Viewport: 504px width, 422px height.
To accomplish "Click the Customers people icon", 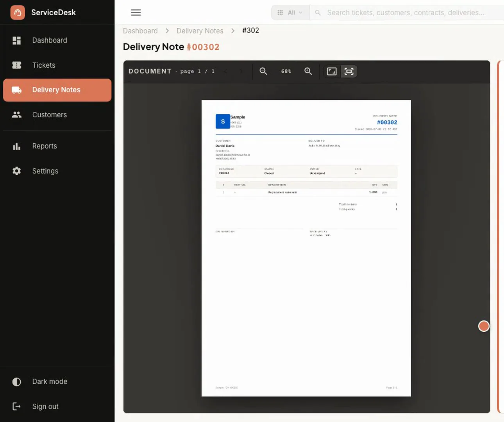I will [17, 115].
